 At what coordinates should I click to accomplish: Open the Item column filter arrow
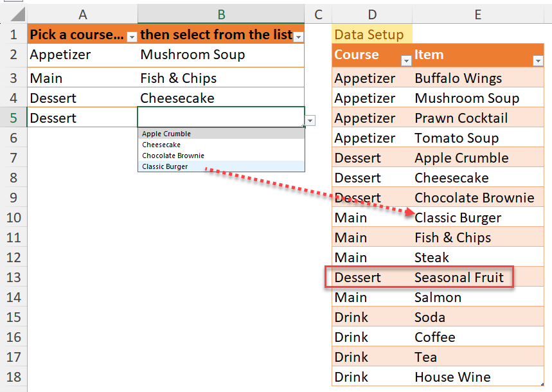point(538,60)
